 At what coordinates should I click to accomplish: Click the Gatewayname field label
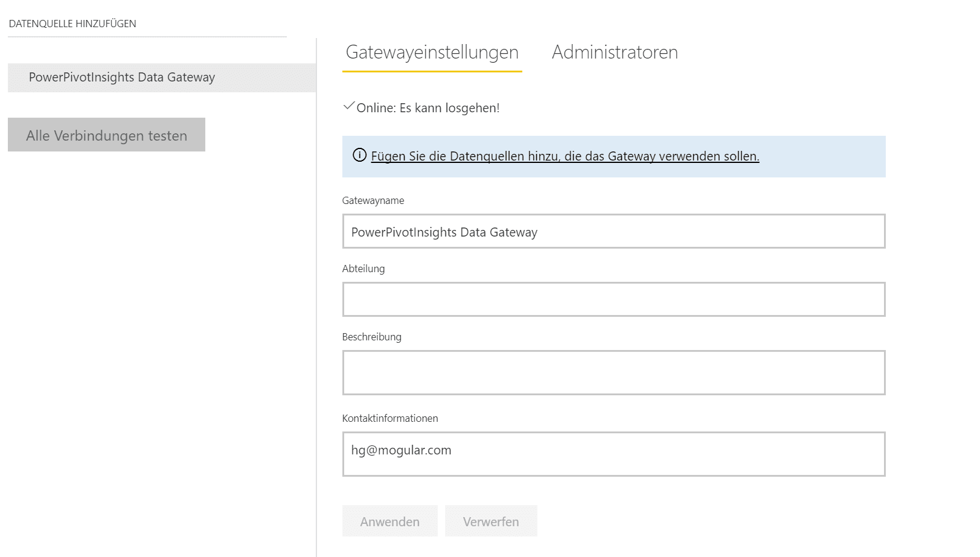click(x=373, y=201)
